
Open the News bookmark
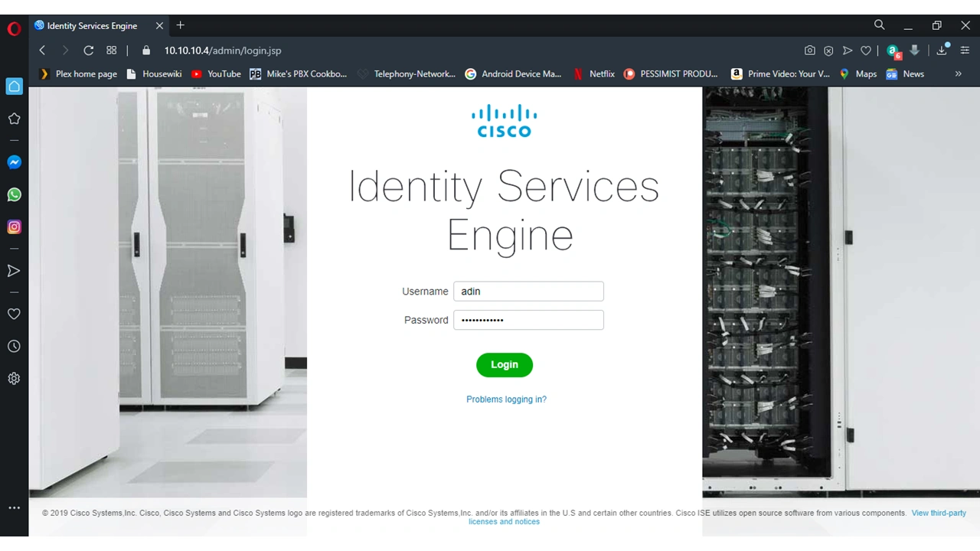pyautogui.click(x=905, y=74)
